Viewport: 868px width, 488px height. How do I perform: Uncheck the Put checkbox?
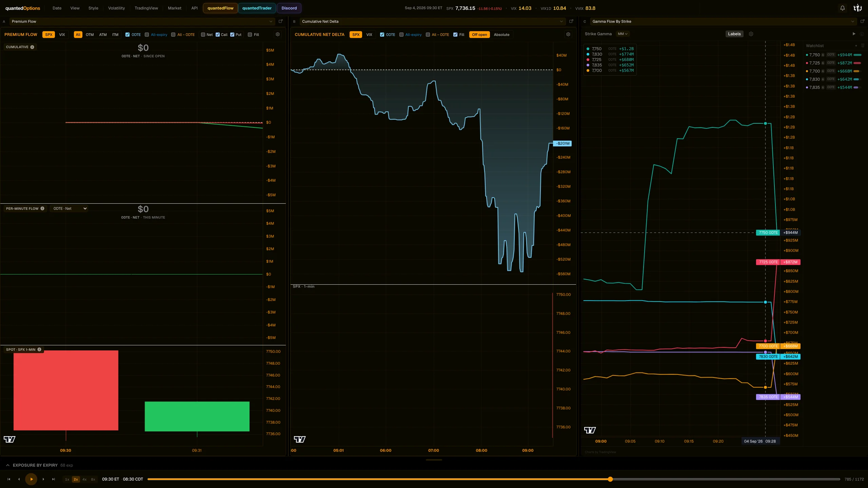232,35
